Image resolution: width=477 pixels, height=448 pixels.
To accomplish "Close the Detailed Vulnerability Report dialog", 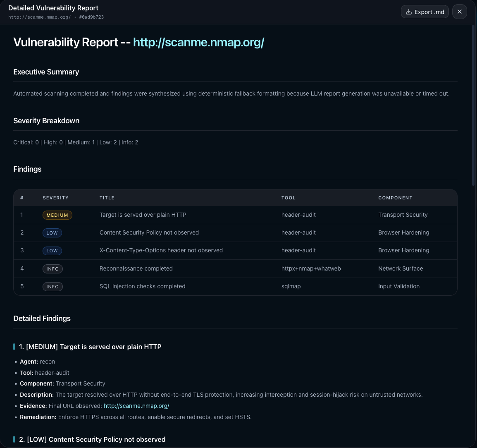I will [459, 12].
